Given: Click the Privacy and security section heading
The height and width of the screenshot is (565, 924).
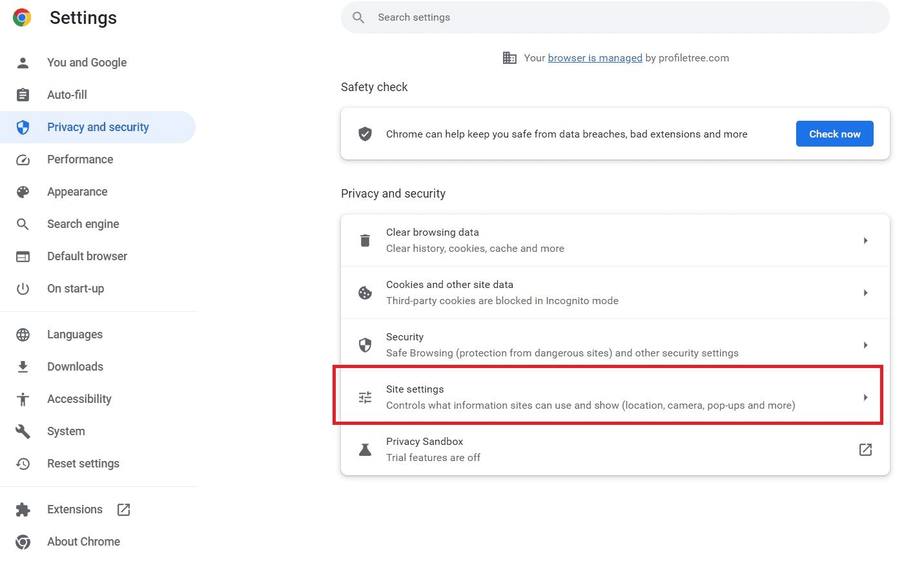Looking at the screenshot, I should pyautogui.click(x=393, y=194).
